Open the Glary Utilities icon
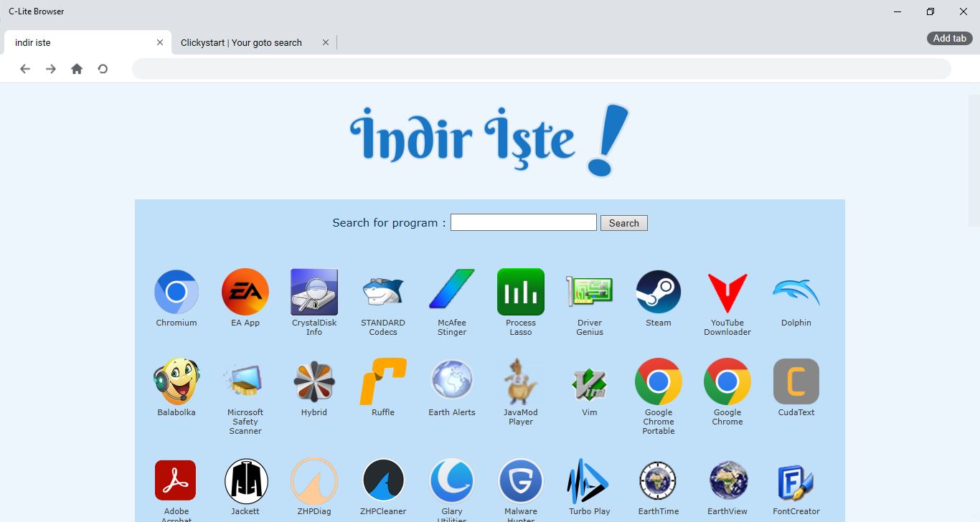This screenshot has width=980, height=522. click(452, 480)
